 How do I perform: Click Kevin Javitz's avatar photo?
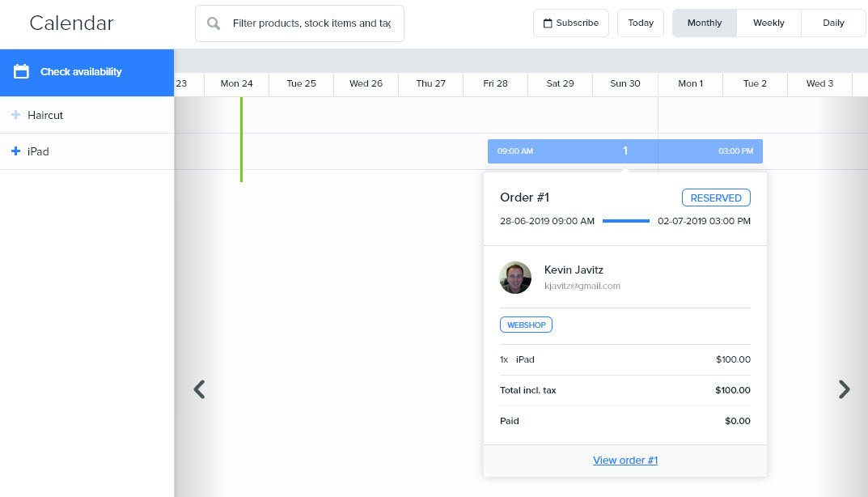515,278
